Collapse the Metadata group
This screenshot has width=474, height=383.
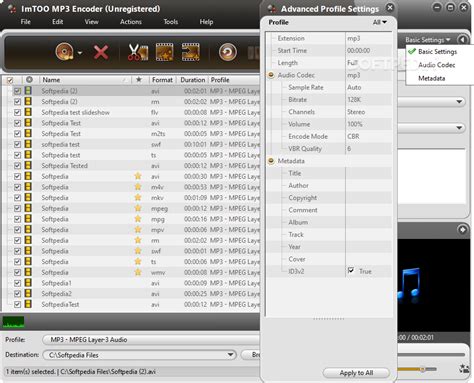tap(271, 161)
